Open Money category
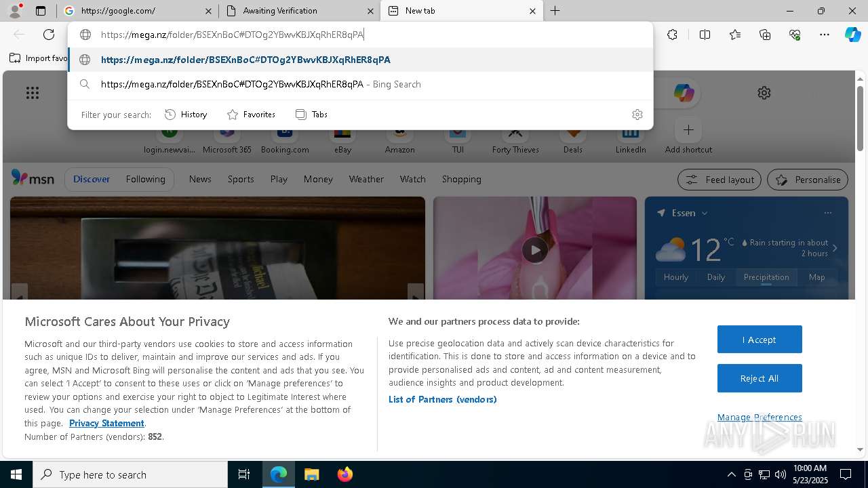This screenshot has width=868, height=488. 318,179
